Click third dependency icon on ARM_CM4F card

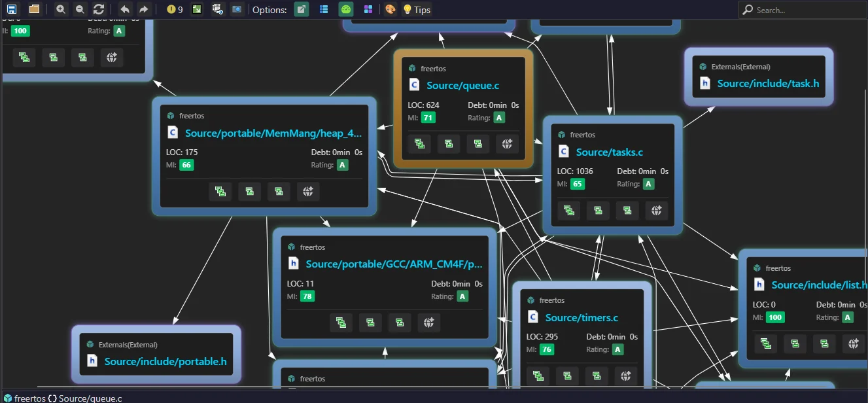click(x=400, y=323)
